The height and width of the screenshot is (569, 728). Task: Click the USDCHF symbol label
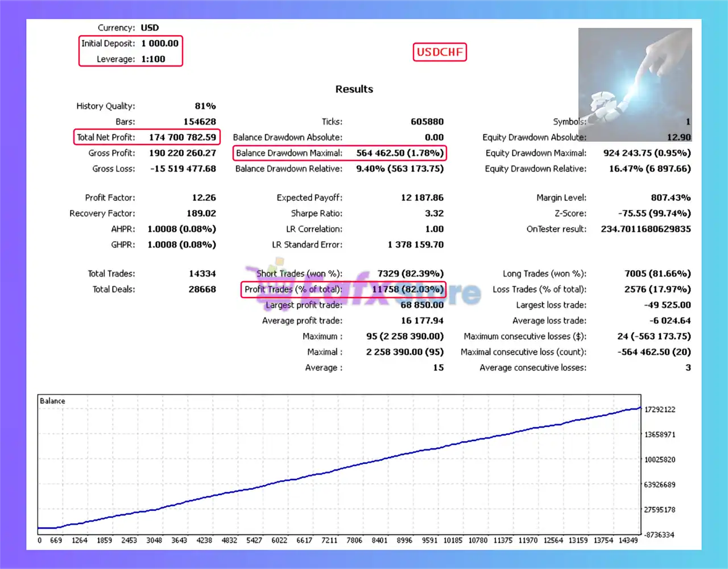(440, 52)
